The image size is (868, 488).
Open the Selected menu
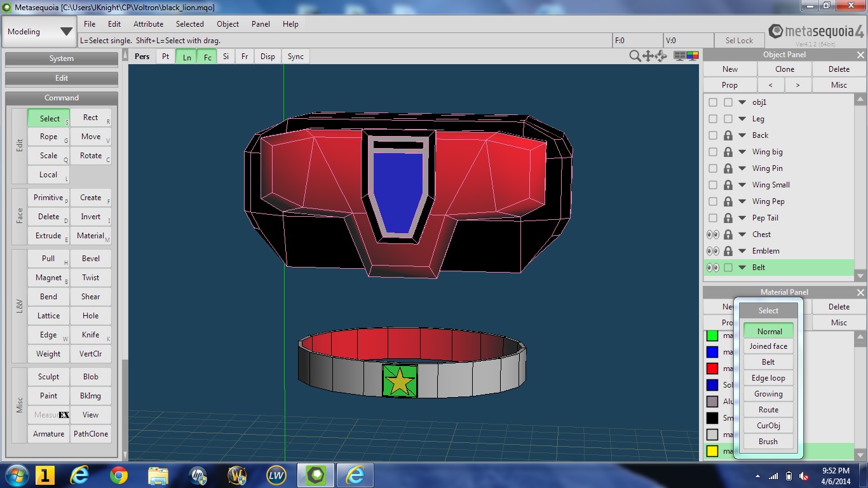pos(190,24)
